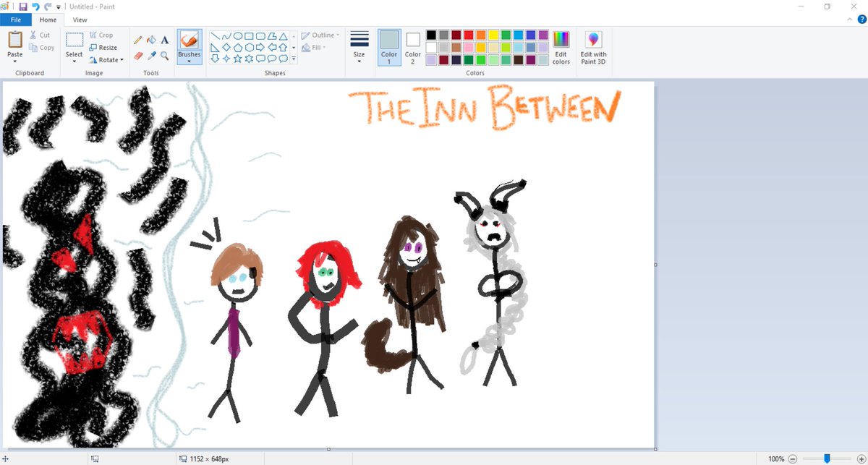The height and width of the screenshot is (465, 868).
Task: Choose the Right arrow shape
Action: point(260,47)
